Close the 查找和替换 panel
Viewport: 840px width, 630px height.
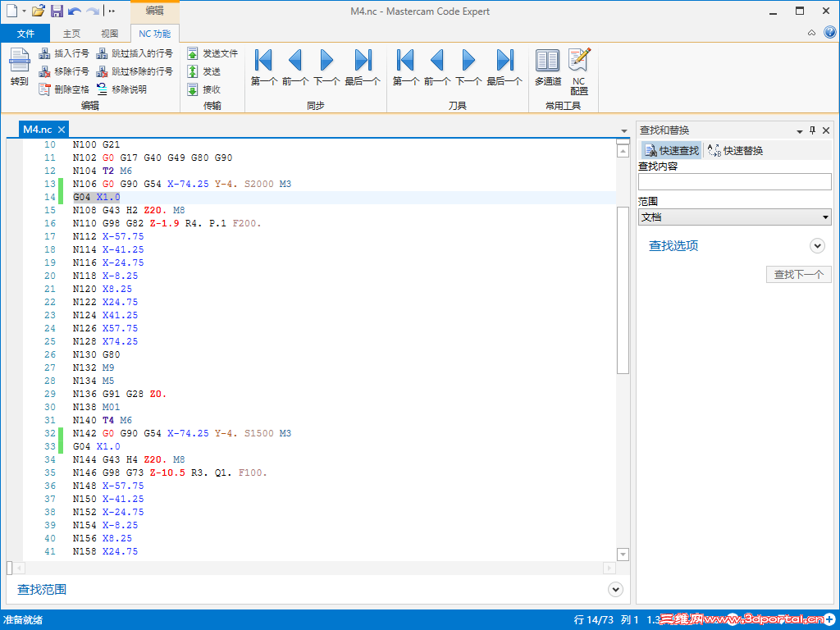(x=826, y=130)
